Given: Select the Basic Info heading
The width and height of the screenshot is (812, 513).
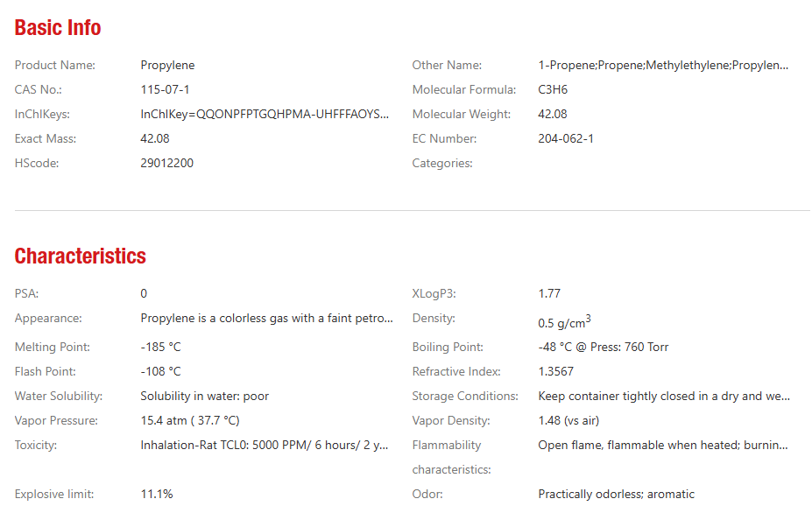Looking at the screenshot, I should [x=58, y=28].
